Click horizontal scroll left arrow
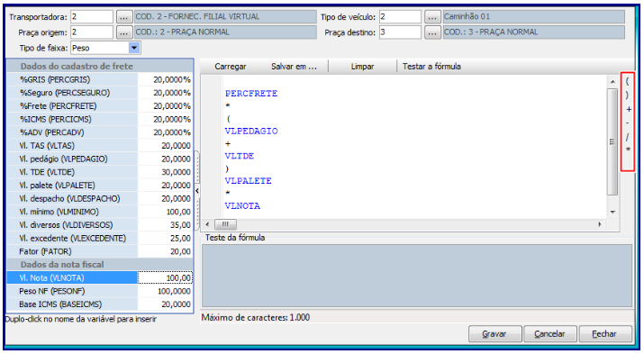Viewport: 644px width, 354px height. click(207, 224)
